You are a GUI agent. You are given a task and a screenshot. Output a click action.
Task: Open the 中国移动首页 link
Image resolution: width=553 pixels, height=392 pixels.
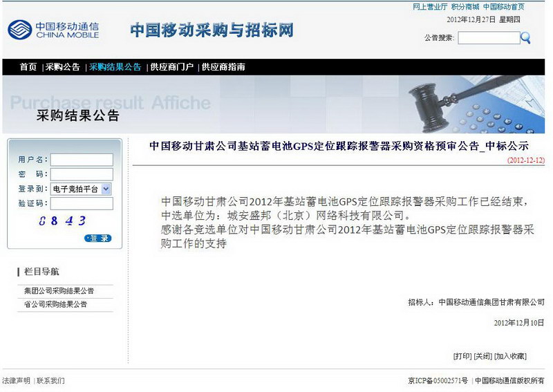[504, 7]
